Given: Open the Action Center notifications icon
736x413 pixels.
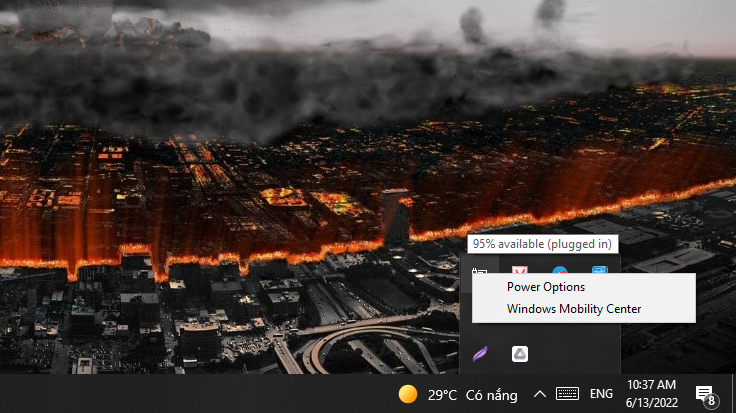Looking at the screenshot, I should tap(706, 394).
